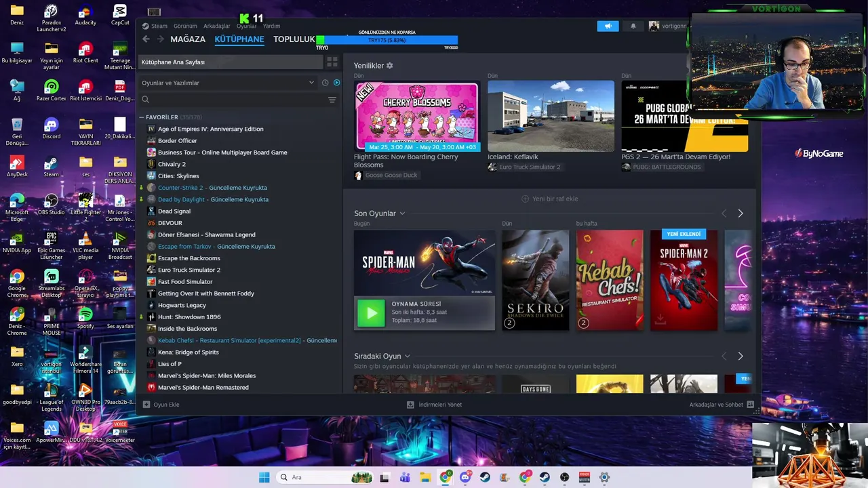The height and width of the screenshot is (488, 868).
Task: Open AnyDesk desktop shortcut
Action: click(17, 167)
